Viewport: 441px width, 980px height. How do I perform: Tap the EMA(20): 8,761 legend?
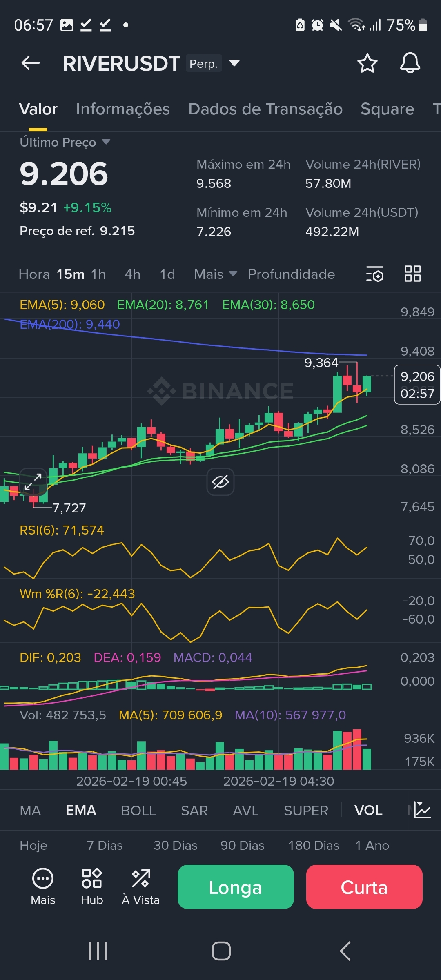[x=163, y=305]
